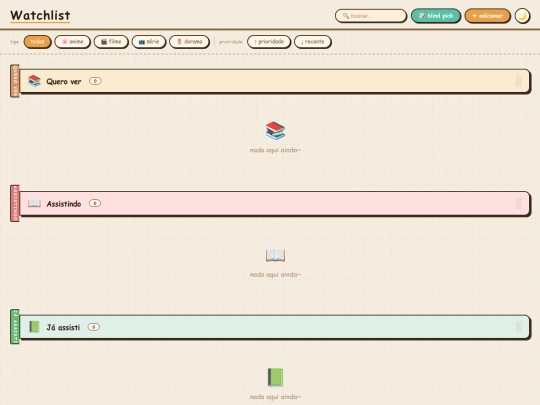Viewport: 540px width, 405px height.
Task: Select the todos filter chip
Action: (37, 42)
